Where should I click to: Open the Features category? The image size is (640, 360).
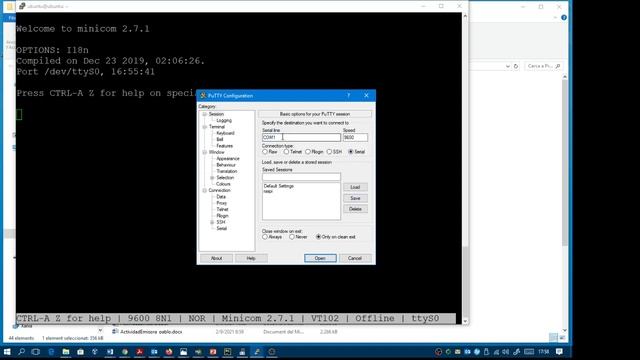[224, 146]
